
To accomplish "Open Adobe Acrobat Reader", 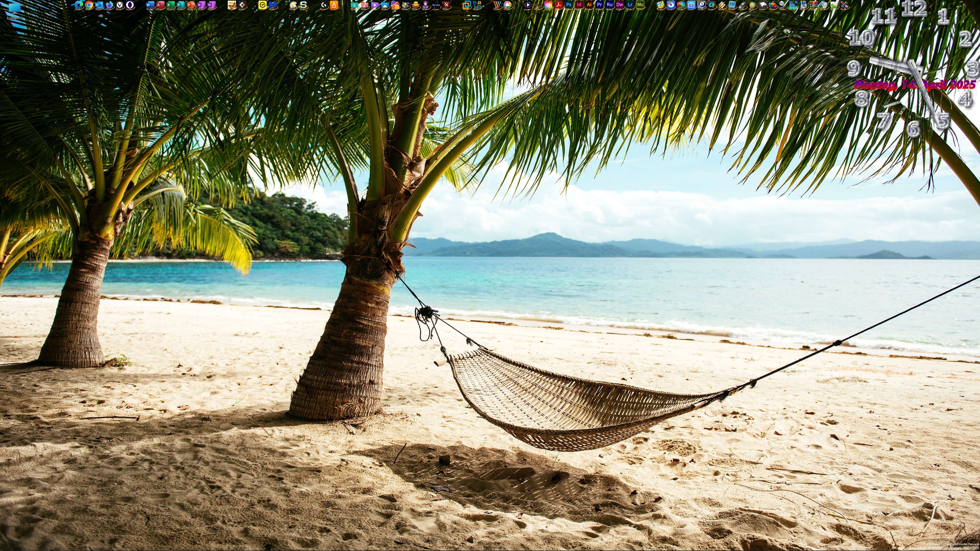I will (x=559, y=5).
